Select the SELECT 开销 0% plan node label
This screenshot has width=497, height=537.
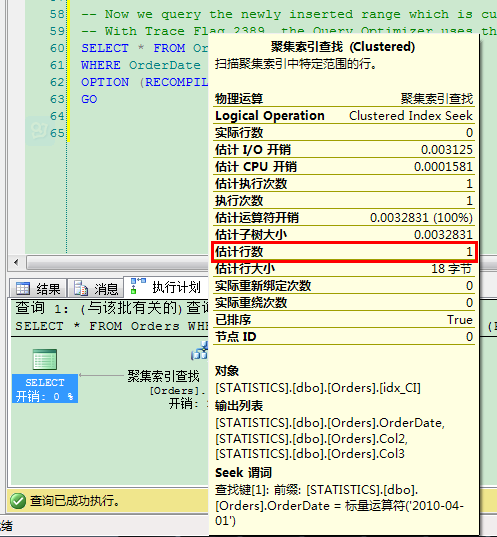coord(45,389)
